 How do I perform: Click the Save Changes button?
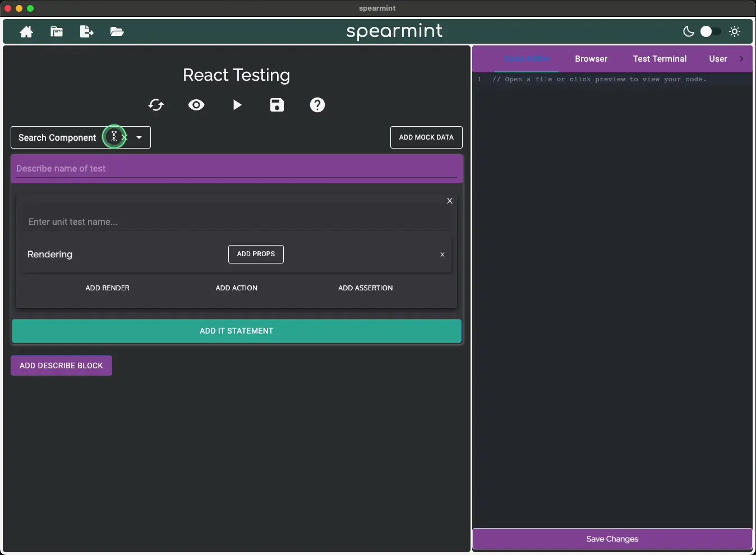pos(612,539)
